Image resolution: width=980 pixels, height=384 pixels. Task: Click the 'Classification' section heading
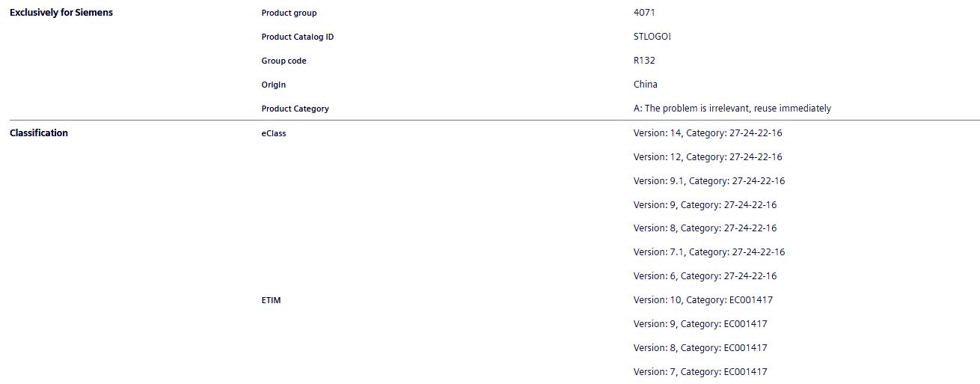39,133
